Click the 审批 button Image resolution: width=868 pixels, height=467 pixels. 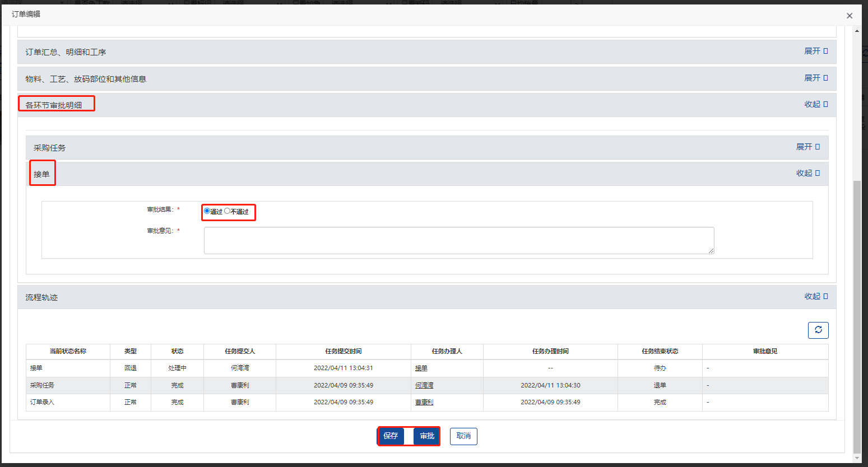[x=427, y=436]
